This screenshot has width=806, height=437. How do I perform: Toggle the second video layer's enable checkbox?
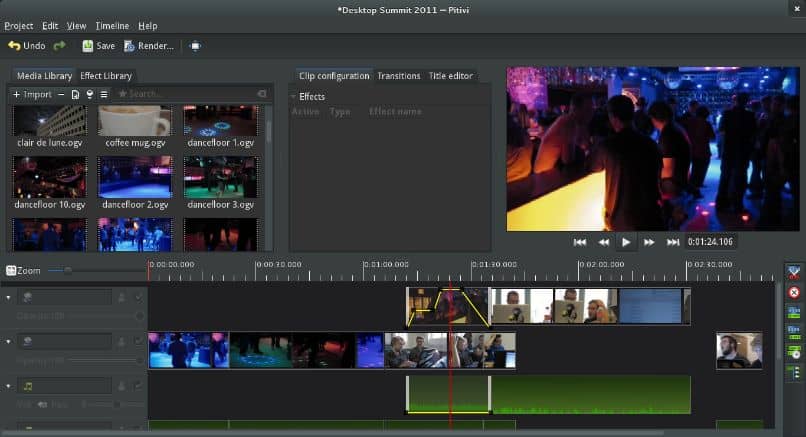click(x=138, y=341)
